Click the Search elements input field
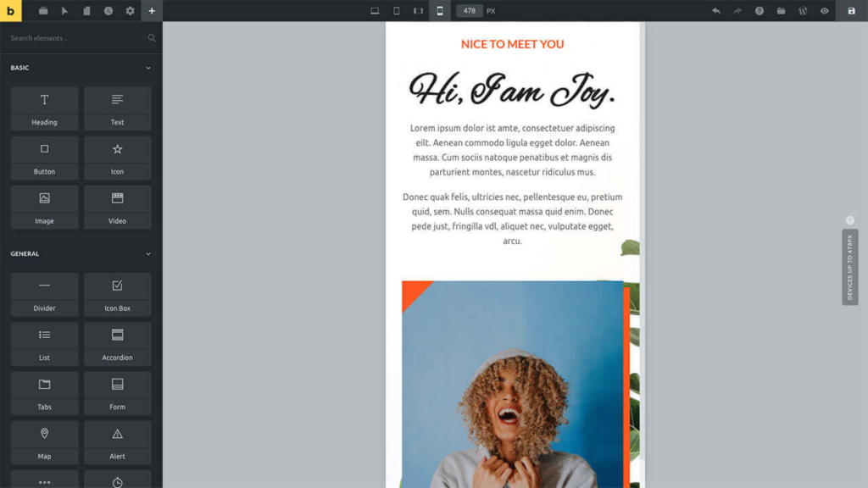This screenshot has height=488, width=868. click(x=75, y=38)
